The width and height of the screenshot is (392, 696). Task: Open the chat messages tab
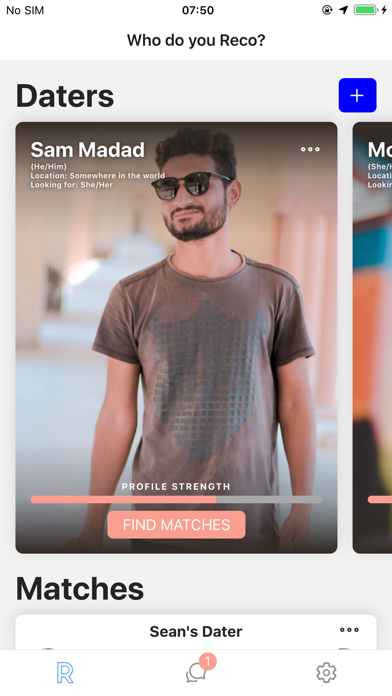[196, 673]
